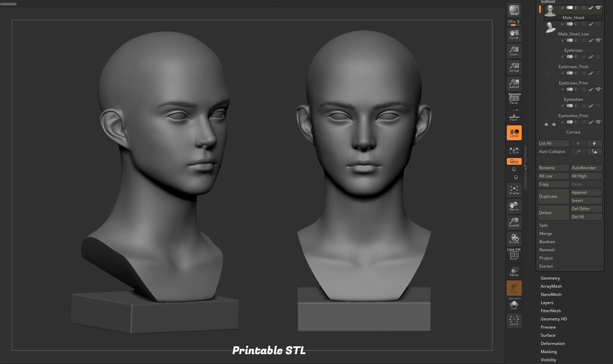The height and width of the screenshot is (364, 613).
Task: Click the Rename button
Action: [553, 168]
